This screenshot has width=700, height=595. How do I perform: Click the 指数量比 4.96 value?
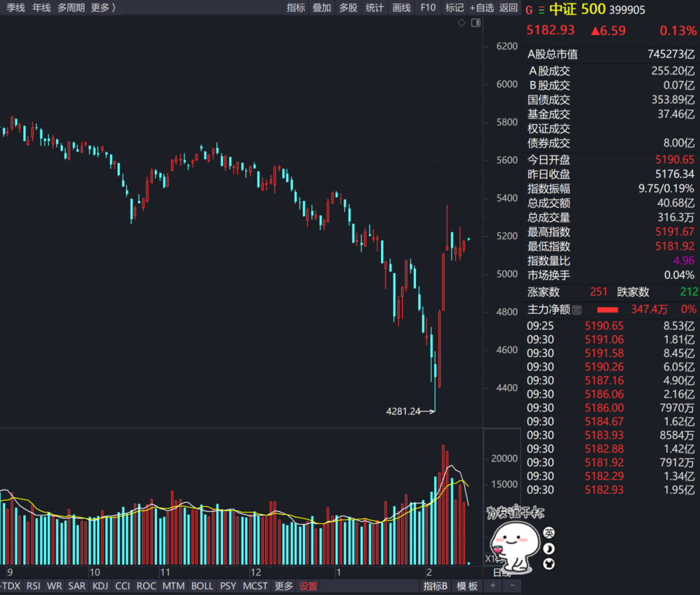684,261
